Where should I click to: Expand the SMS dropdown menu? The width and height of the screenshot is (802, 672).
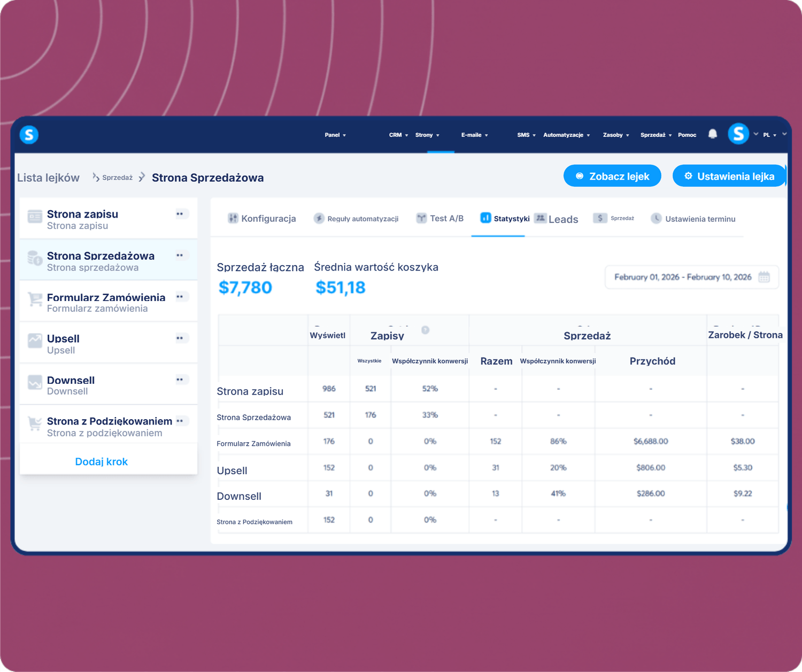(526, 135)
